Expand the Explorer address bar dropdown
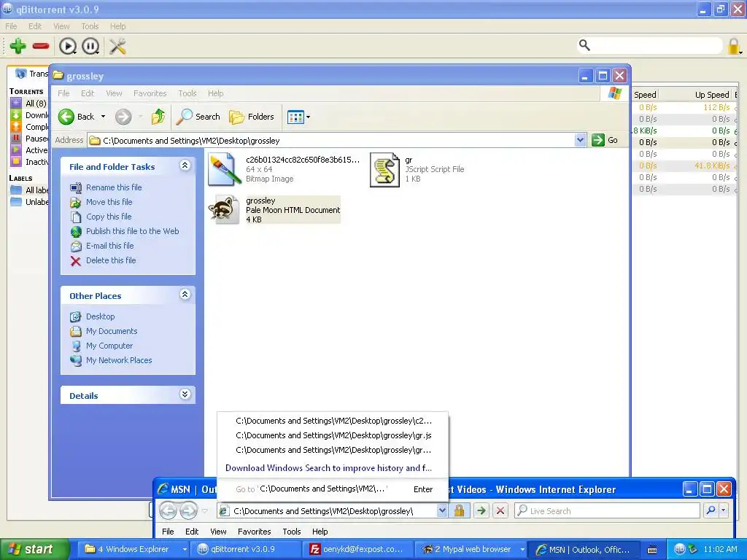This screenshot has height=560, width=747. point(580,140)
